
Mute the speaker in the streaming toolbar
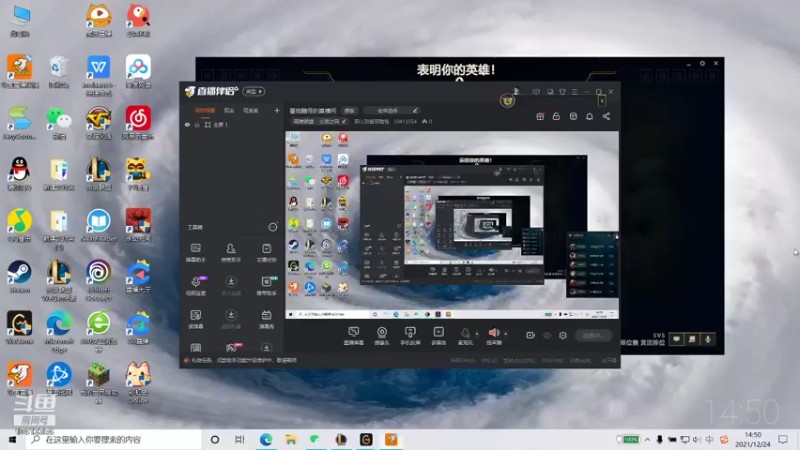point(494,333)
